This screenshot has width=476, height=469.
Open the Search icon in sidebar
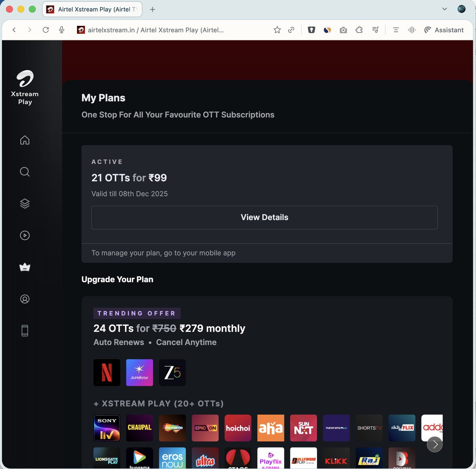tap(25, 172)
